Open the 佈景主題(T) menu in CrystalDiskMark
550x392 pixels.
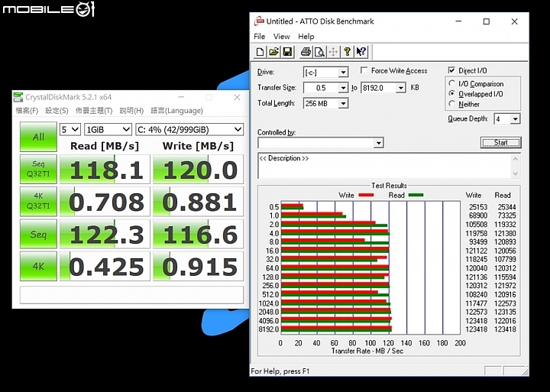94,111
